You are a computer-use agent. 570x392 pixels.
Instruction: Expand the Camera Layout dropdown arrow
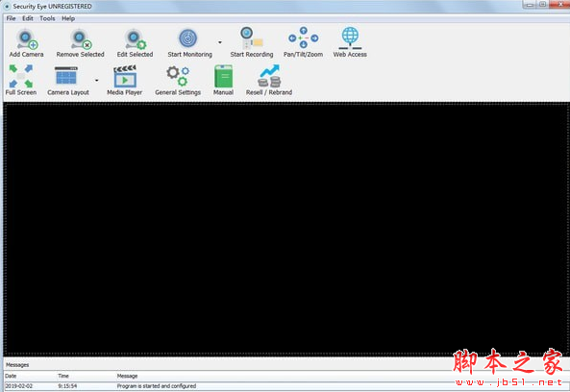[x=97, y=81]
